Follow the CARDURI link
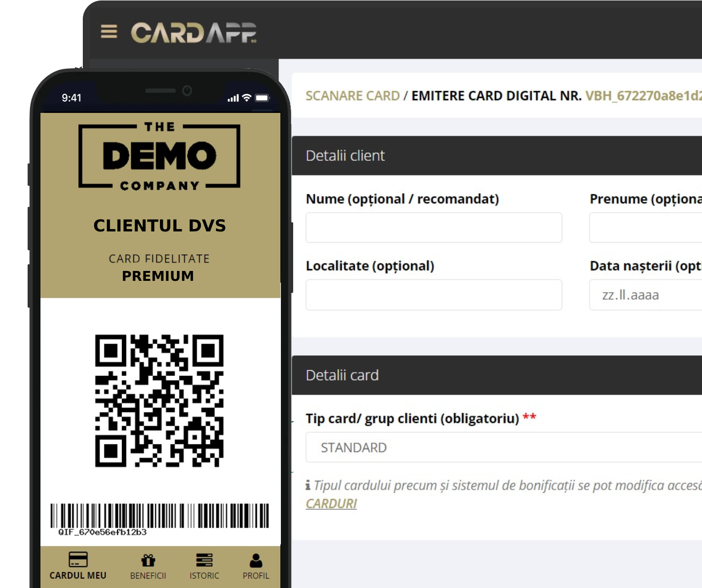Viewport: 702px width, 588px height. coord(331,504)
